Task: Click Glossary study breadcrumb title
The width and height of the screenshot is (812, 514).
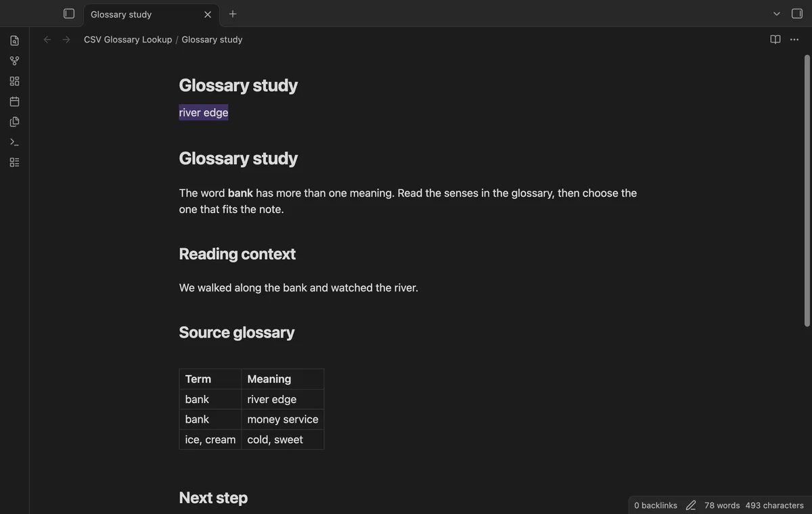Action: 212,39
